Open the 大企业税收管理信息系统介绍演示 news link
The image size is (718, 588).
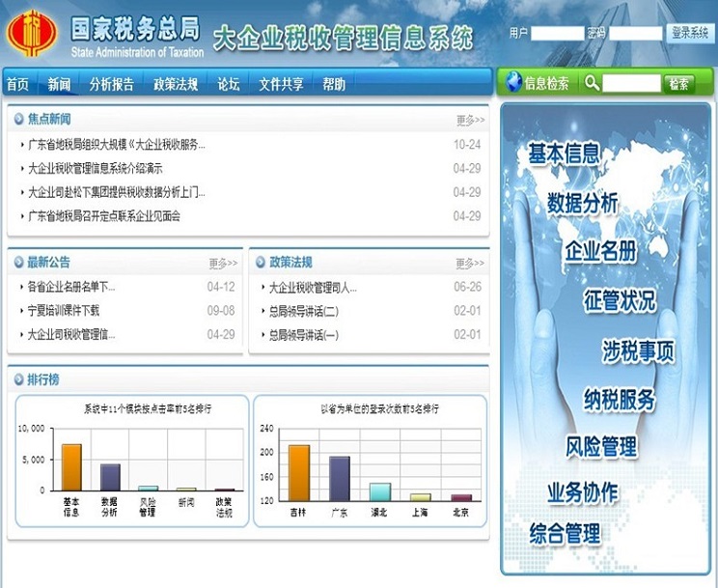(x=95, y=168)
